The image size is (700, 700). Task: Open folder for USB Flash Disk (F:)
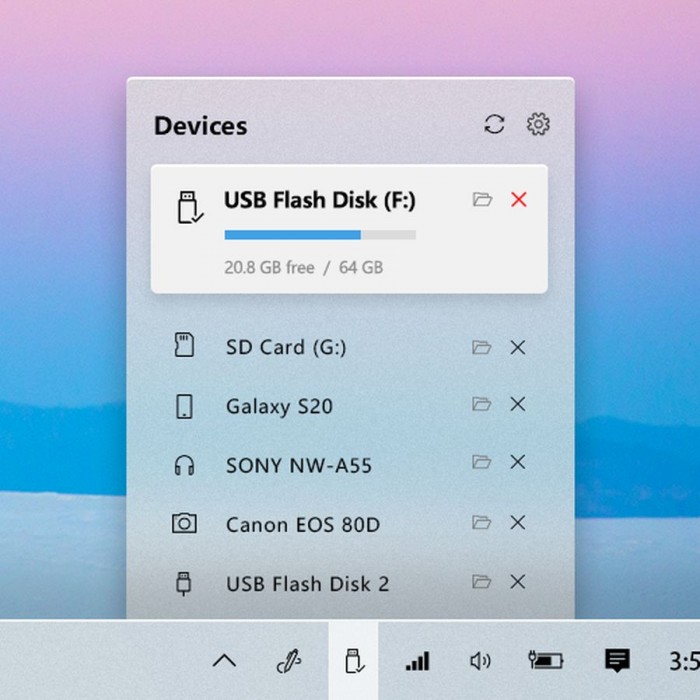pos(482,199)
